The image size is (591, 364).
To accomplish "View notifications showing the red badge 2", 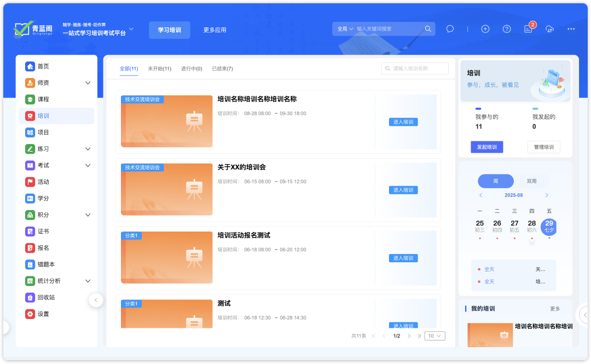I will point(527,28).
